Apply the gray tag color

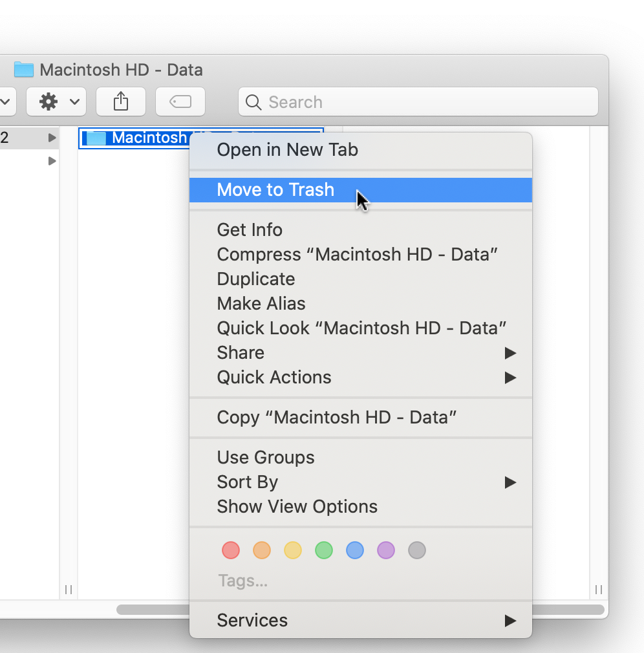(417, 550)
